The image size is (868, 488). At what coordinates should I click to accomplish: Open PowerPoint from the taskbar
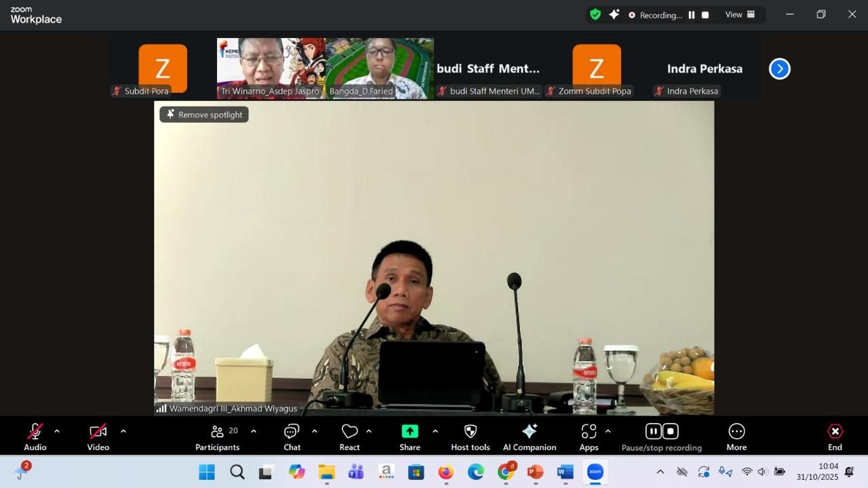click(535, 472)
